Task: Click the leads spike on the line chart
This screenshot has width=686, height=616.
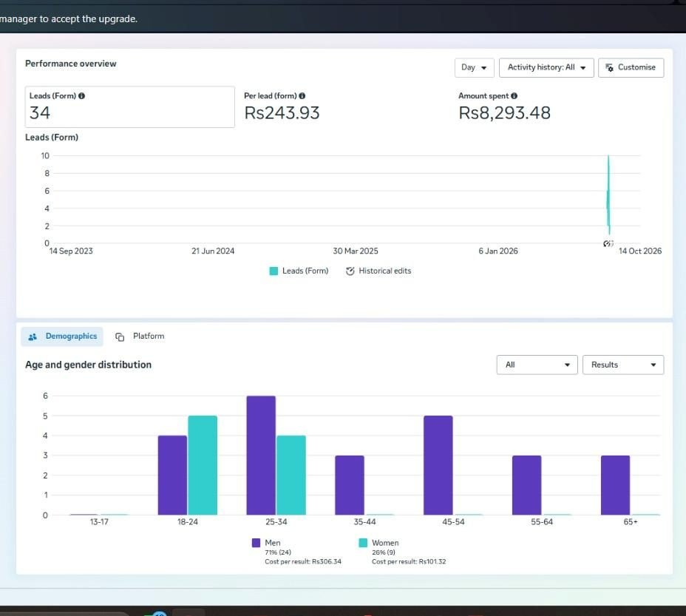Action: [x=608, y=194]
